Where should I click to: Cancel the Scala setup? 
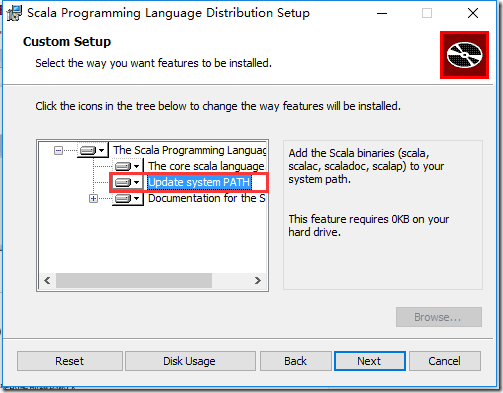tap(445, 361)
